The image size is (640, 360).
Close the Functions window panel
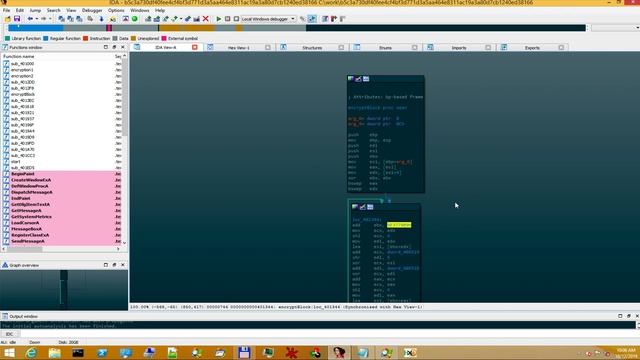pyautogui.click(x=123, y=47)
